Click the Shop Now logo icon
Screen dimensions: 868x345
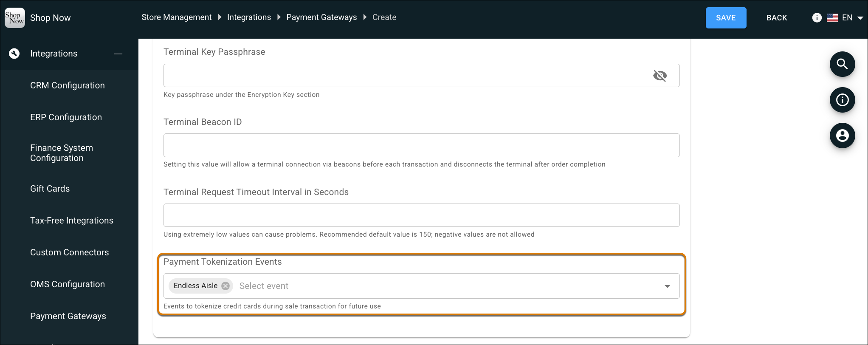tap(15, 18)
